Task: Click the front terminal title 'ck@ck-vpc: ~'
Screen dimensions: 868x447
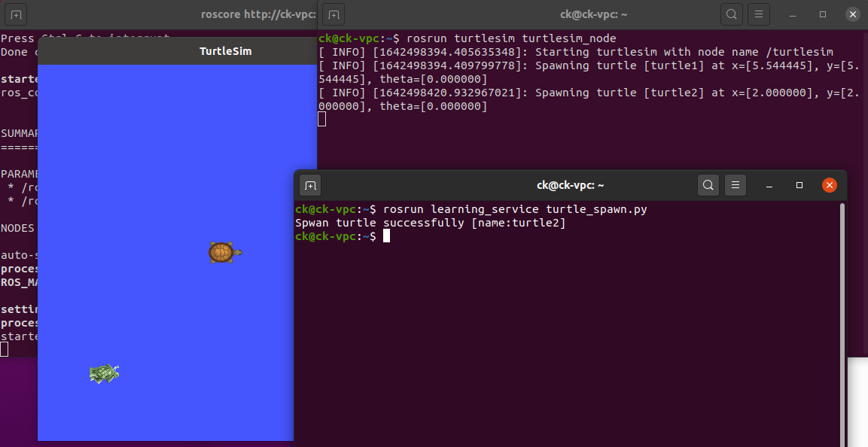Action: pos(570,185)
